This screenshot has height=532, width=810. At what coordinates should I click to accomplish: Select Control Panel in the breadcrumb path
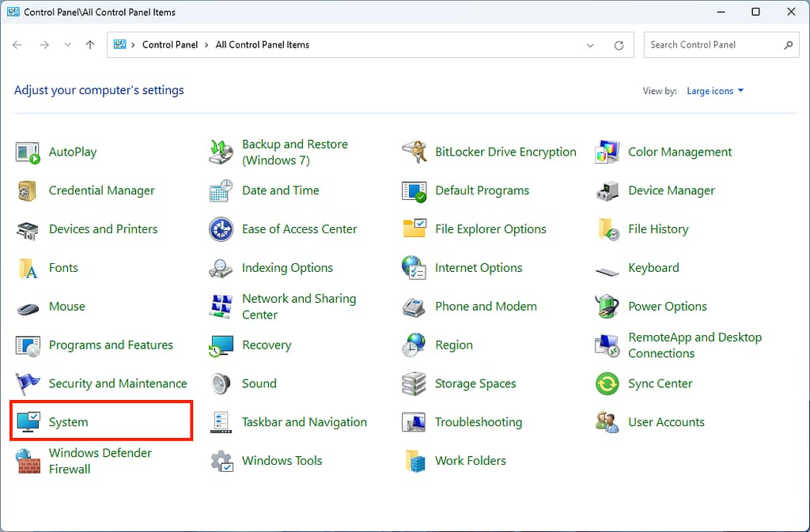click(x=170, y=45)
